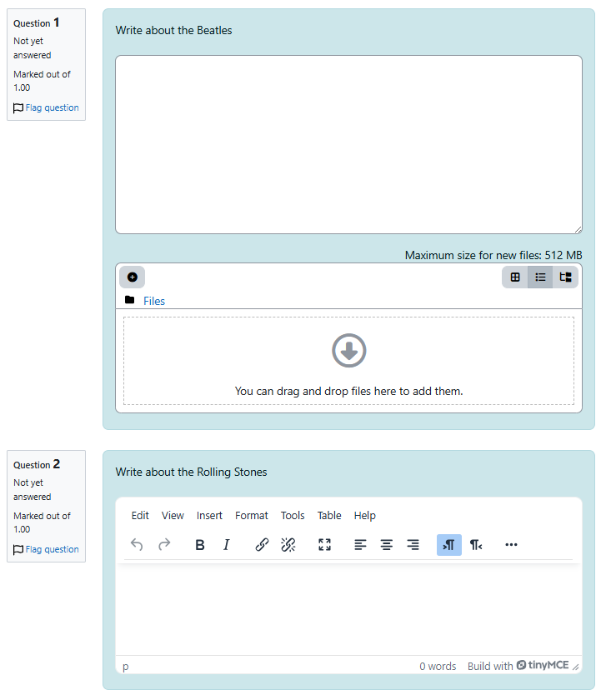Toggle left-to-right text direction
The image size is (601, 700).
[449, 545]
